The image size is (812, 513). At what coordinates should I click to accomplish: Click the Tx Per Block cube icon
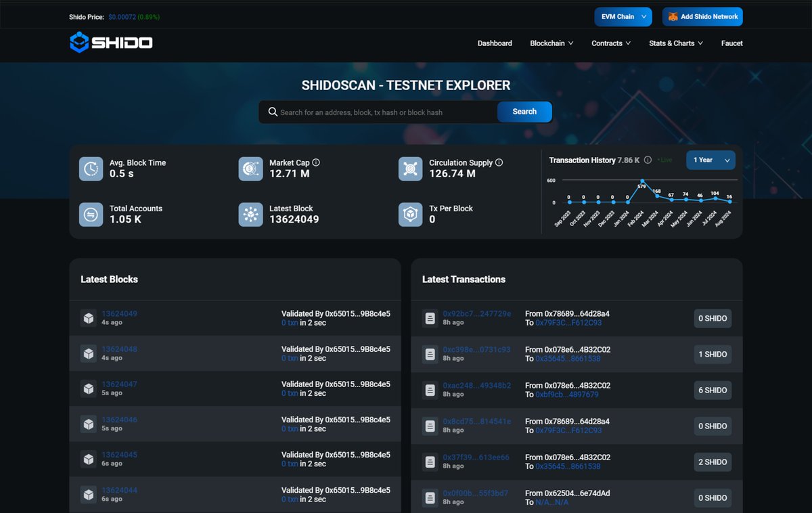click(410, 215)
